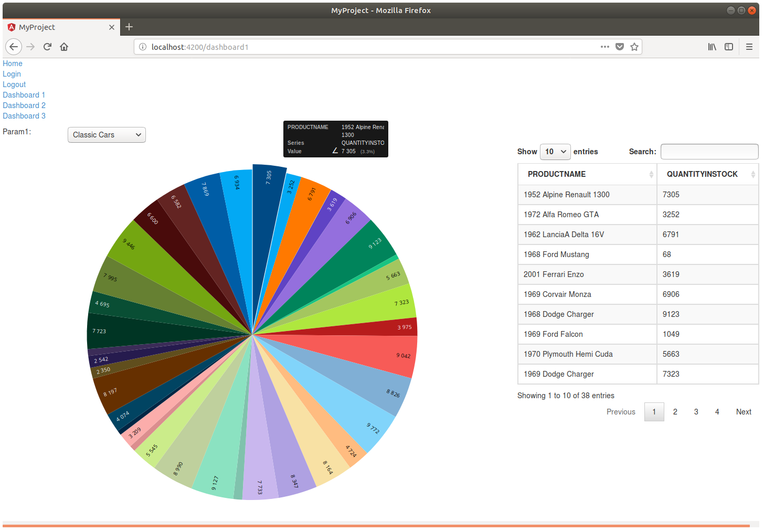Click the 1972 Alfa Romeo GTA cell
Image resolution: width=764 pixels, height=532 pixels.
pyautogui.click(x=587, y=215)
